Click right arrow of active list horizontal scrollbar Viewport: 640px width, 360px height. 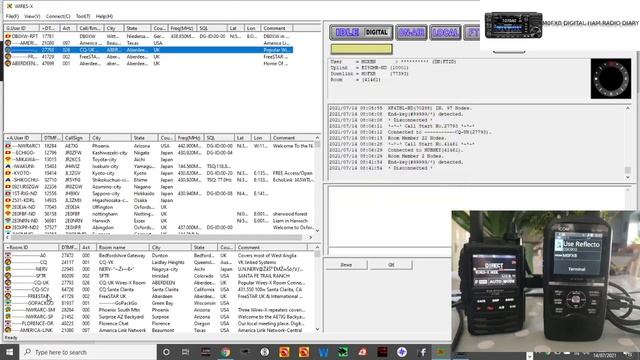(311, 237)
